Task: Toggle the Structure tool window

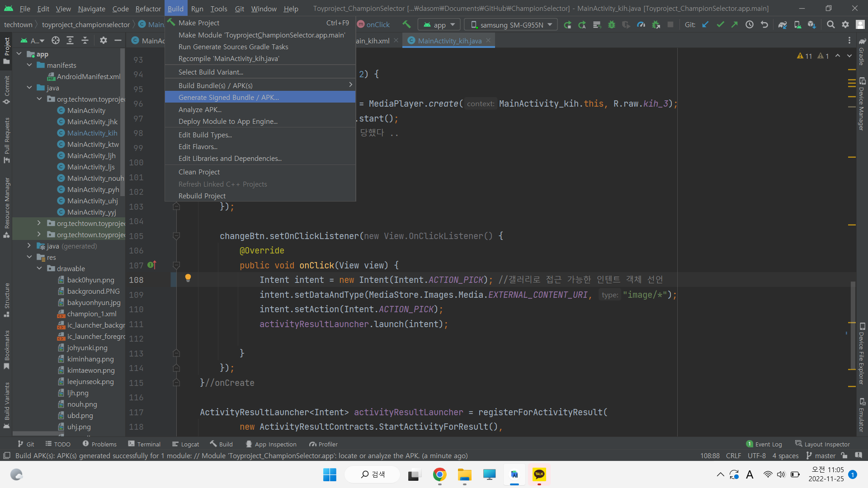Action: pos(7,300)
